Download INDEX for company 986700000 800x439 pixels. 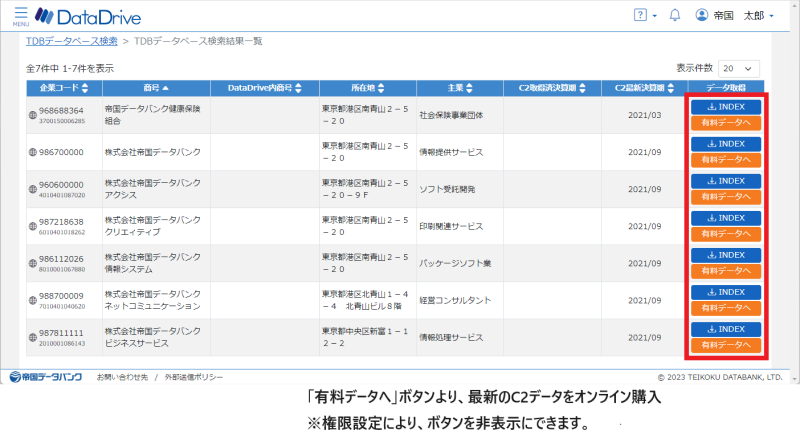[726, 144]
